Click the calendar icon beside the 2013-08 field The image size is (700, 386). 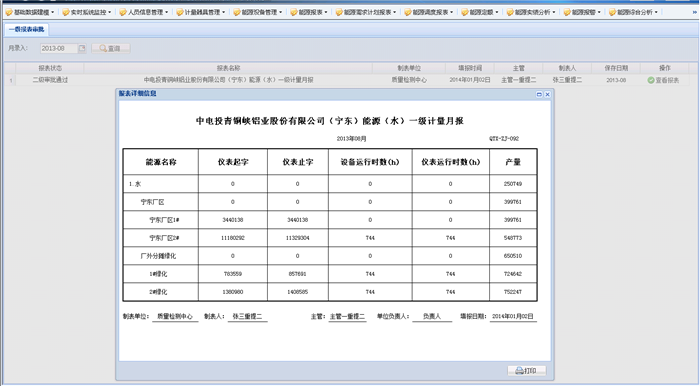pyautogui.click(x=82, y=48)
